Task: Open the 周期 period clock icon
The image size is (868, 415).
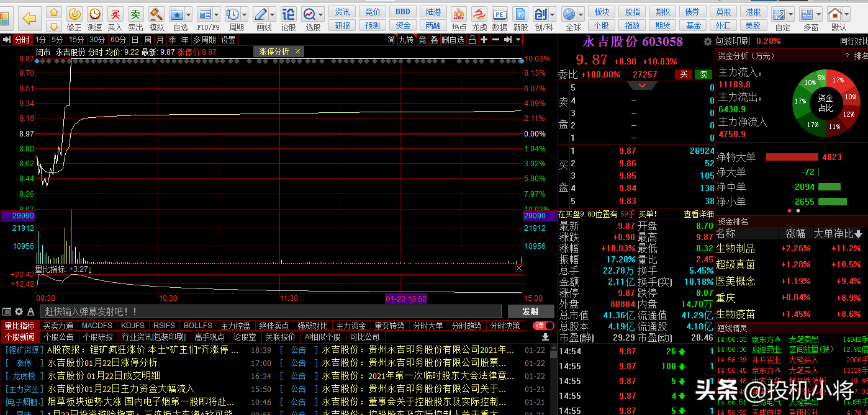Action: 233,14
